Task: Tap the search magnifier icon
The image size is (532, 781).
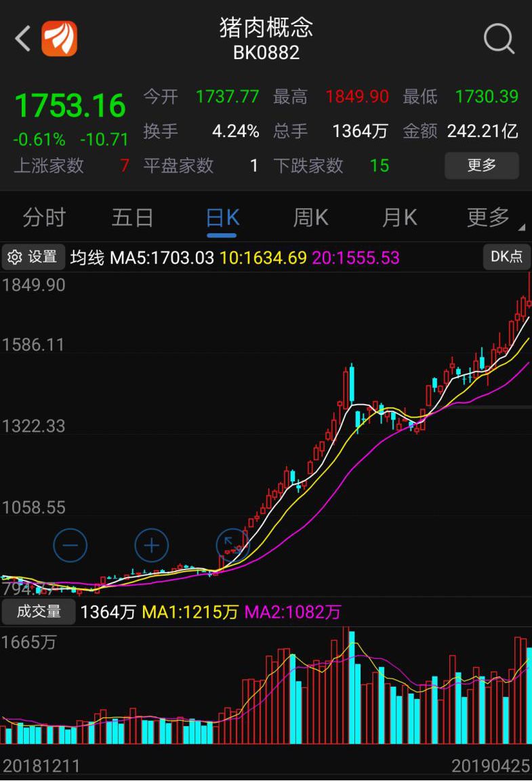Action: tap(499, 39)
